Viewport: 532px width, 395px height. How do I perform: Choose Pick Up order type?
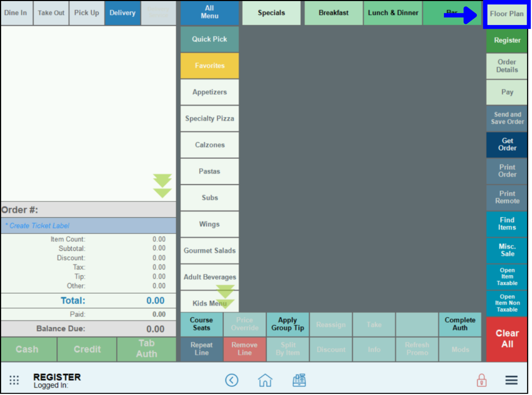(87, 13)
